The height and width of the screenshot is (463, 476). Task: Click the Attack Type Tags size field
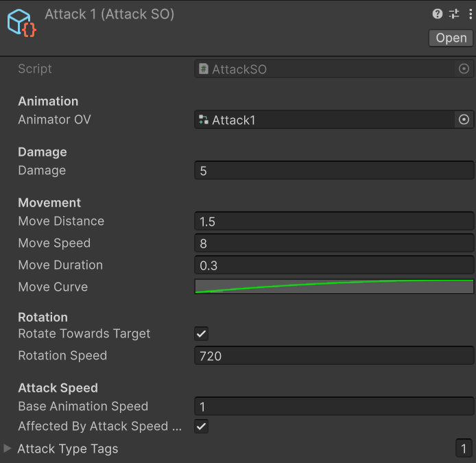click(x=464, y=448)
